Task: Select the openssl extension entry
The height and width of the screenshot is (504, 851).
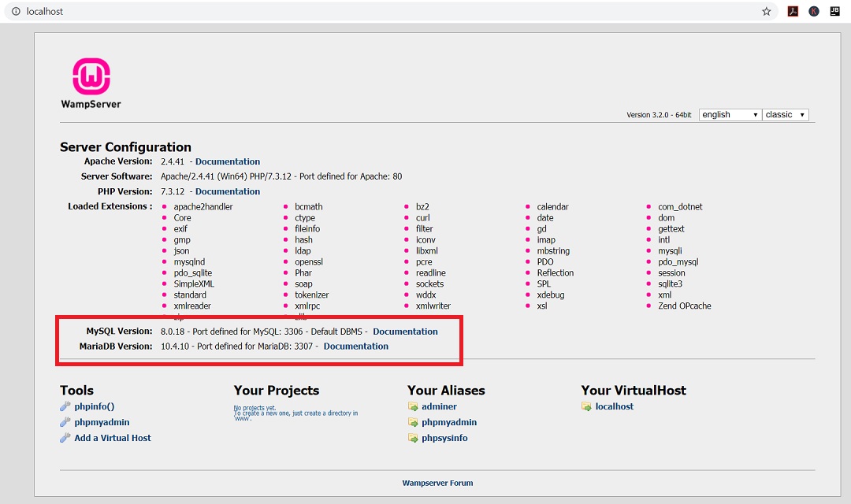Action: 309,262
